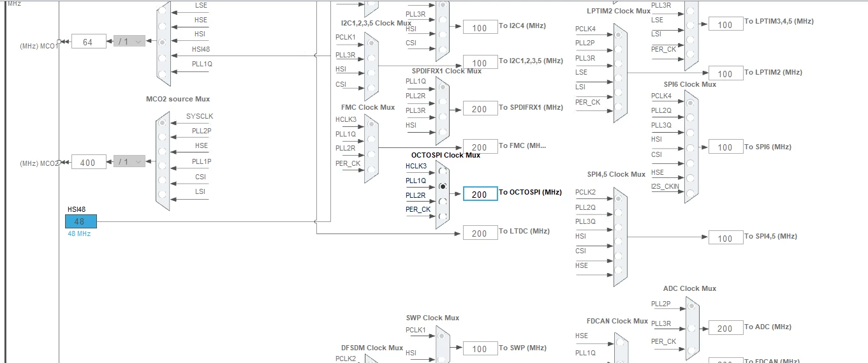868x363 pixels.
Task: Focus the To LPTIM2 frequency field
Action: (x=726, y=73)
